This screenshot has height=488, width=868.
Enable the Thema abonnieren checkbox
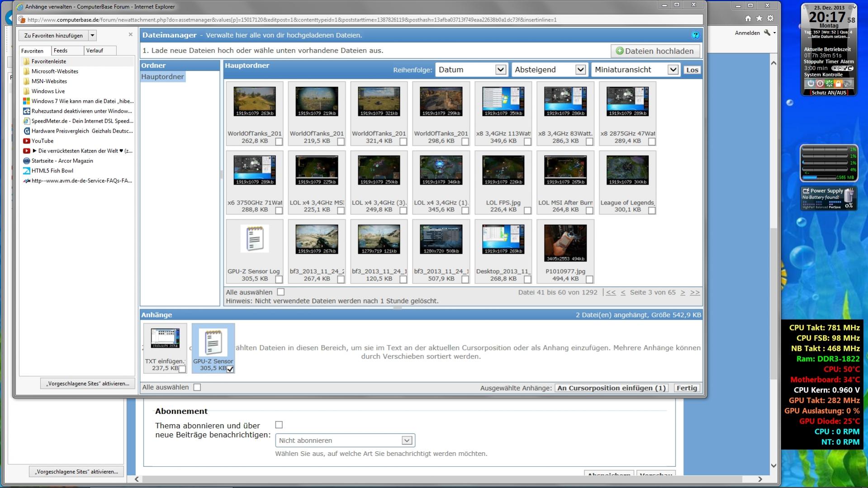click(x=279, y=425)
